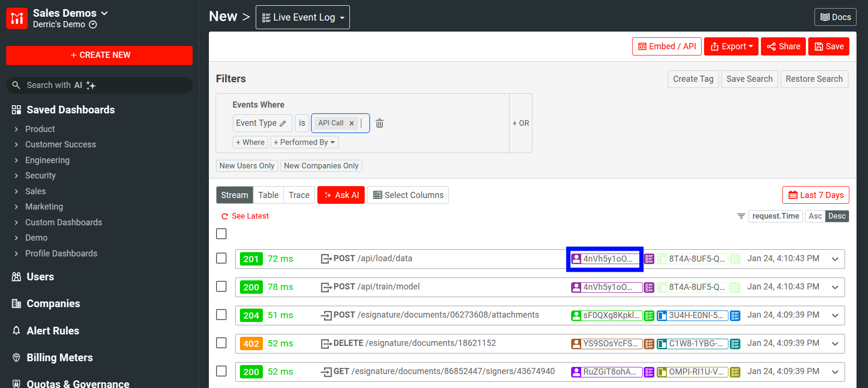This screenshot has width=868, height=388.
Task: Click purple event list icon in /api/load/data row
Action: 649,259
